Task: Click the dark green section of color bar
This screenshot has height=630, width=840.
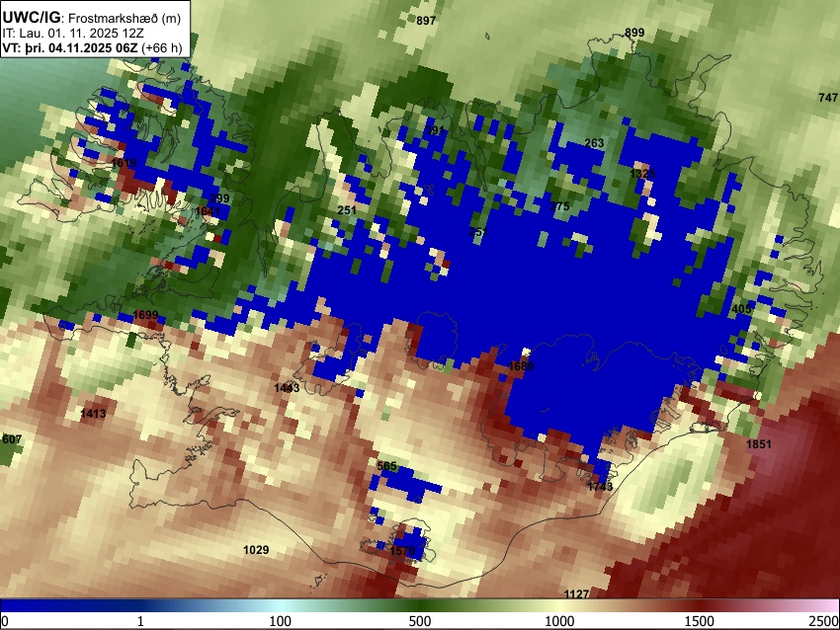Action: click(x=419, y=605)
